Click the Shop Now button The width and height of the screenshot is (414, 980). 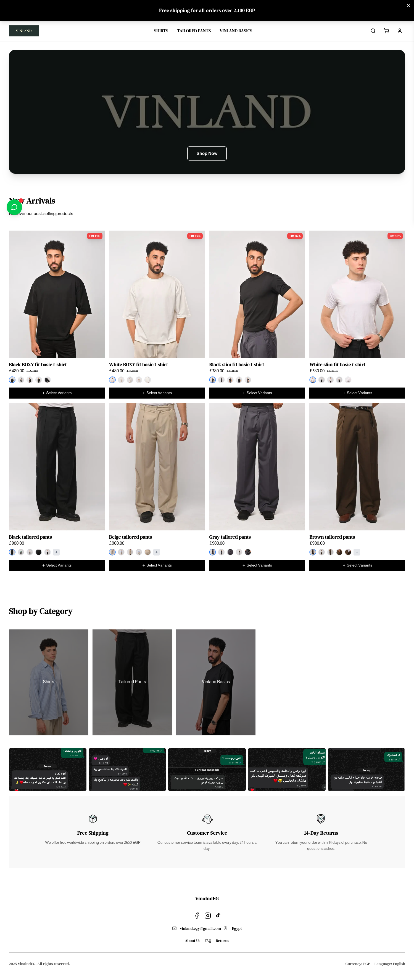click(207, 153)
